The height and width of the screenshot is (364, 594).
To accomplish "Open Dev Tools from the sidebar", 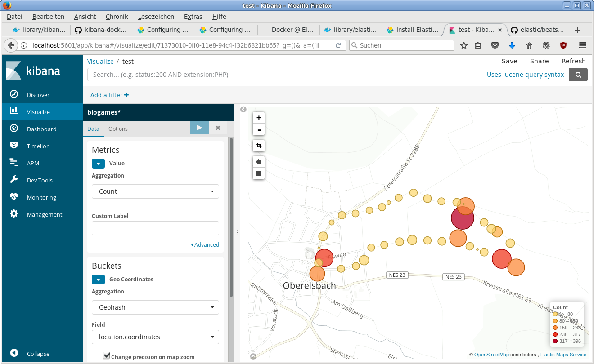I will [x=40, y=180].
